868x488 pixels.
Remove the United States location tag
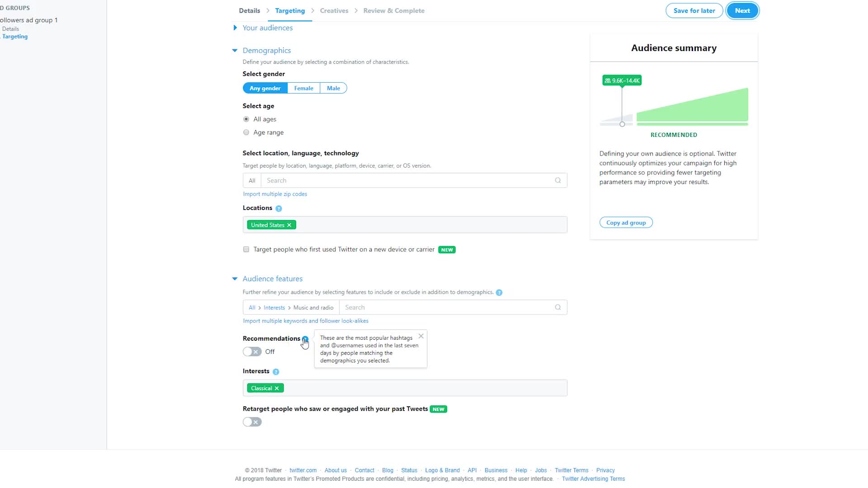pos(289,225)
